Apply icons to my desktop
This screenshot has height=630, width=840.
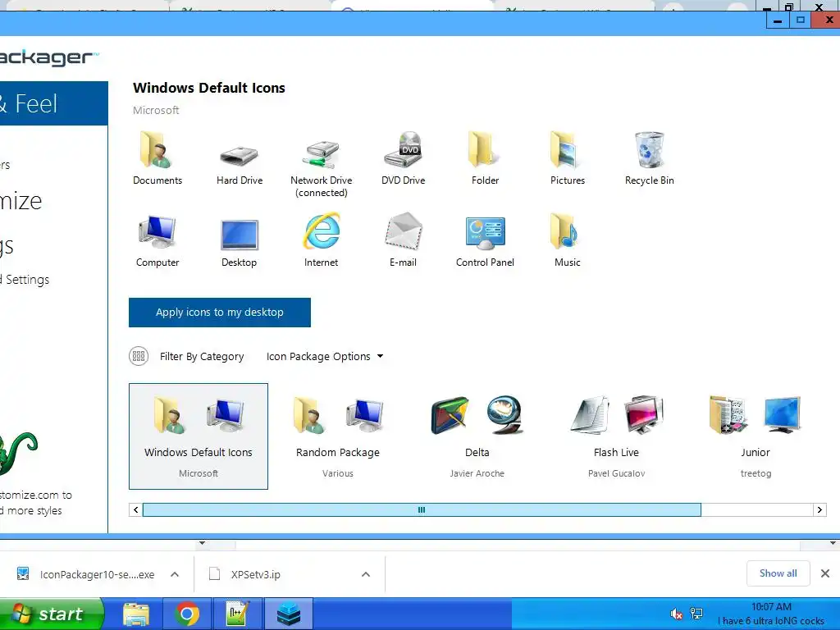pyautogui.click(x=220, y=313)
